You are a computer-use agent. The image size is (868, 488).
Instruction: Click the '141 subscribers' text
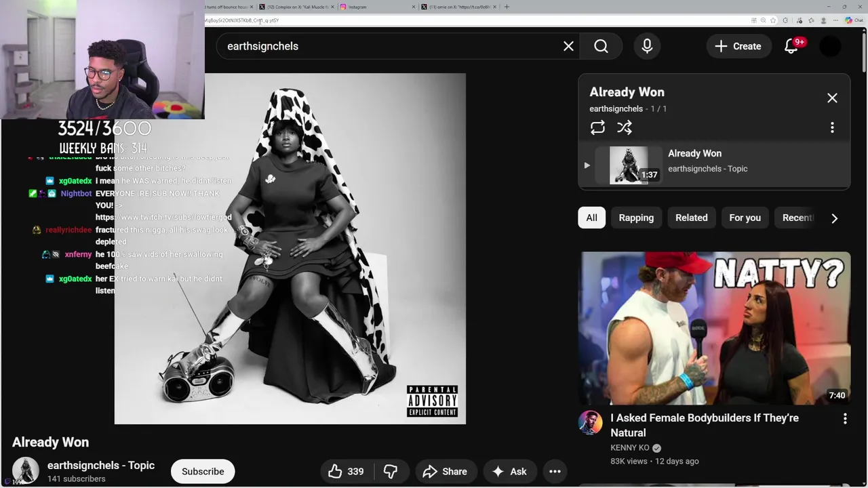[76, 479]
